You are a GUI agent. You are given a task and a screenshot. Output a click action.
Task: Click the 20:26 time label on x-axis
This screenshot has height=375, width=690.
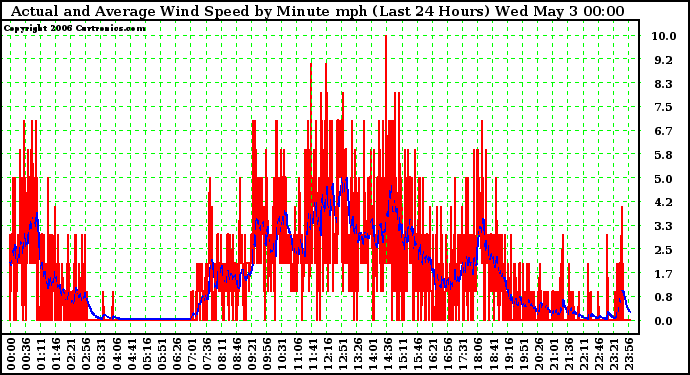pyautogui.click(x=540, y=354)
